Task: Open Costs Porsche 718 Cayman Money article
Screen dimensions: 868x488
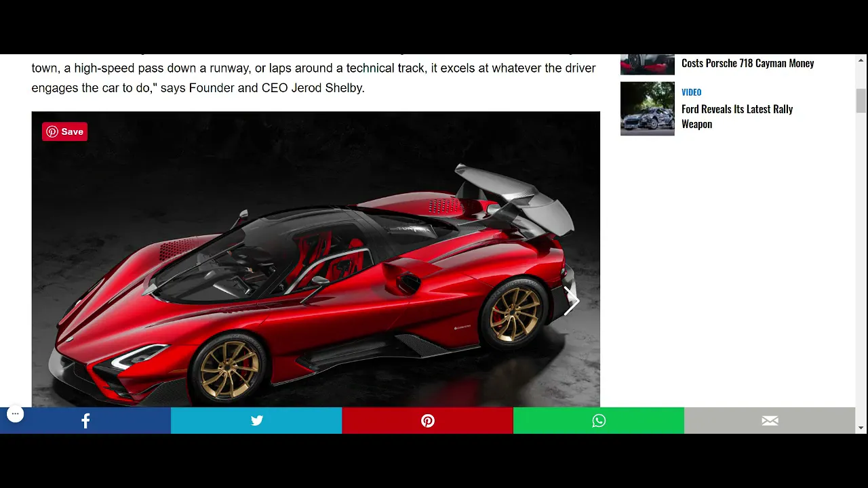Action: (x=747, y=63)
